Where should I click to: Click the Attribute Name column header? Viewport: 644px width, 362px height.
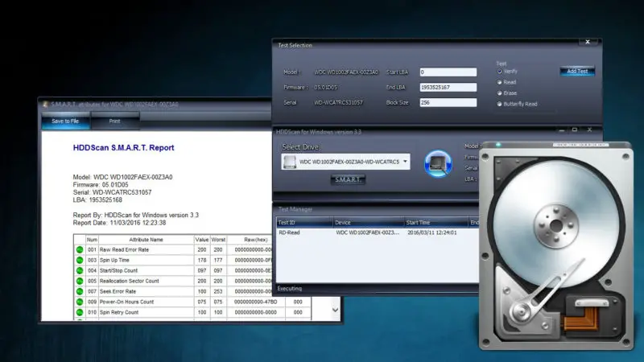pos(146,240)
